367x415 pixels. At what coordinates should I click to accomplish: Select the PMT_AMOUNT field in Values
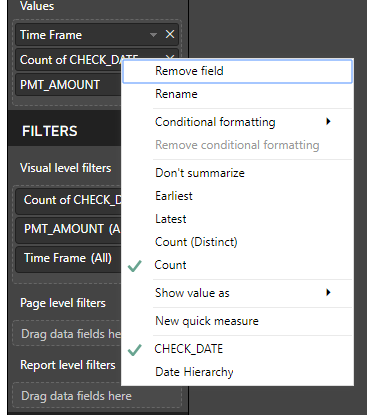point(68,85)
